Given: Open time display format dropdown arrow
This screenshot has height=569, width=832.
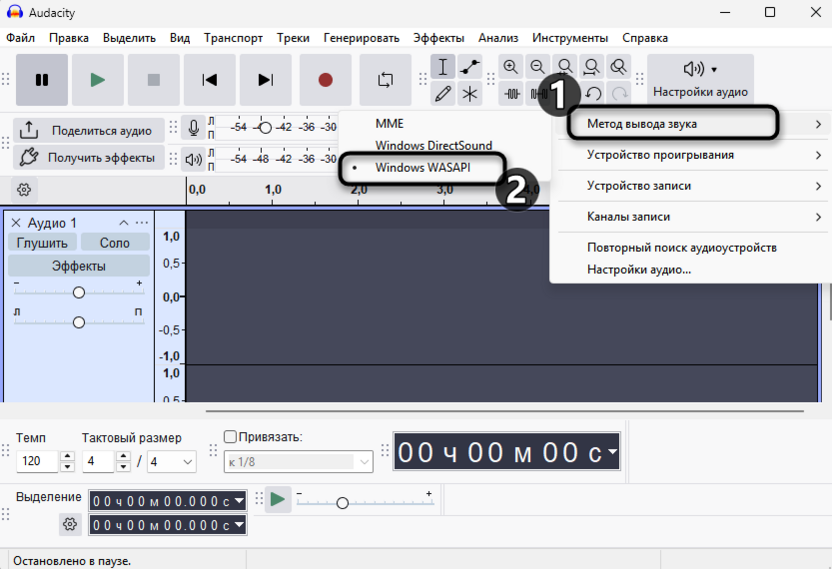Looking at the screenshot, I should point(613,452).
